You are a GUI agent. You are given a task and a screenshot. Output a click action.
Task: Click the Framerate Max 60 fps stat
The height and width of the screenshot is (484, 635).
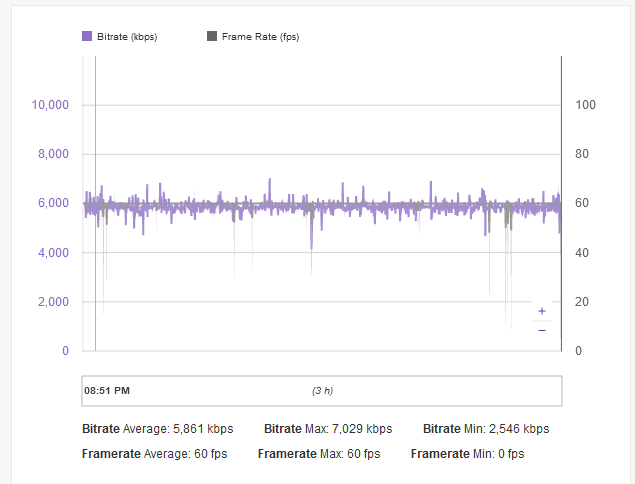[x=318, y=454]
